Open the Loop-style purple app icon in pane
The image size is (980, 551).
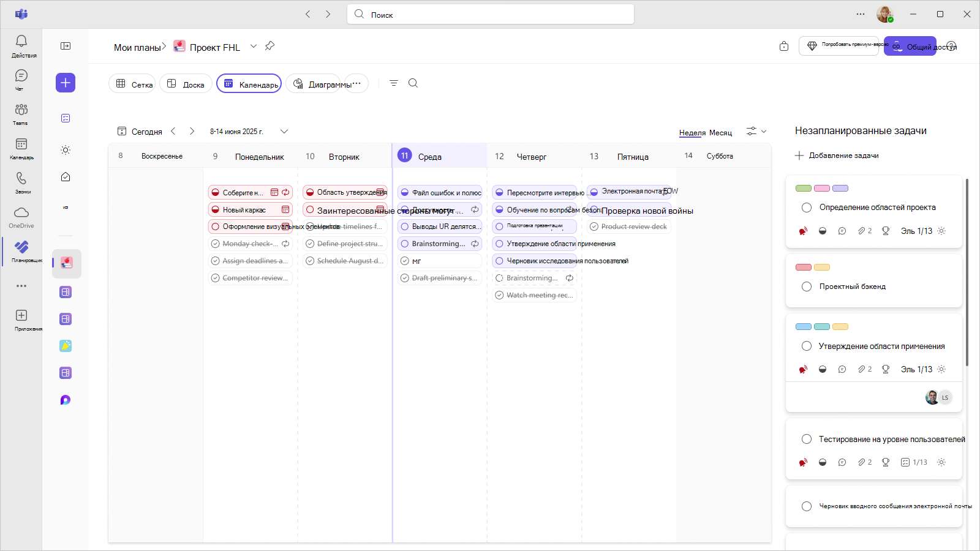click(x=66, y=400)
